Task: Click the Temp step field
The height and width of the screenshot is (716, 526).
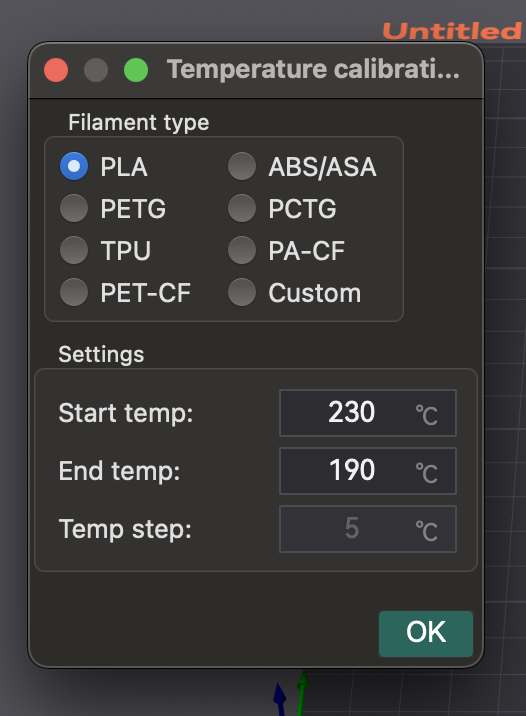Action: 368,529
